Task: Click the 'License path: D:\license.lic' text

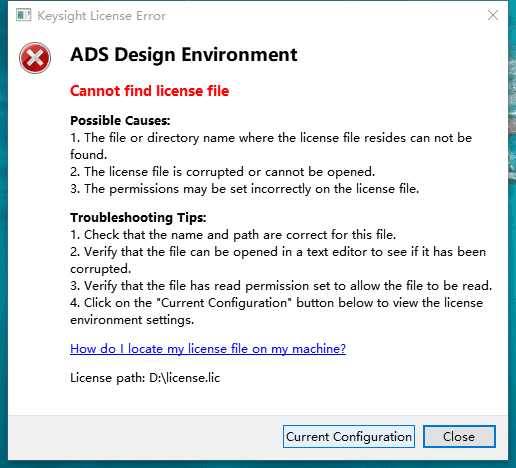Action: (145, 378)
